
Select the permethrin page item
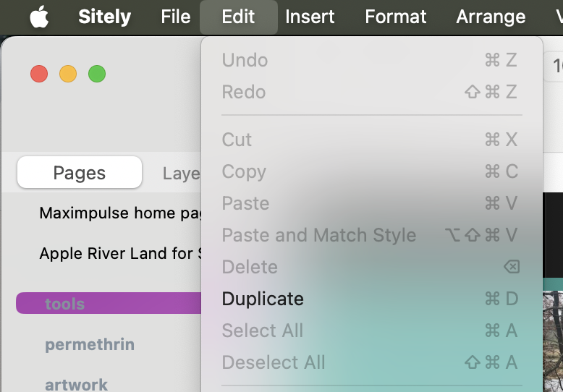pyautogui.click(x=90, y=344)
